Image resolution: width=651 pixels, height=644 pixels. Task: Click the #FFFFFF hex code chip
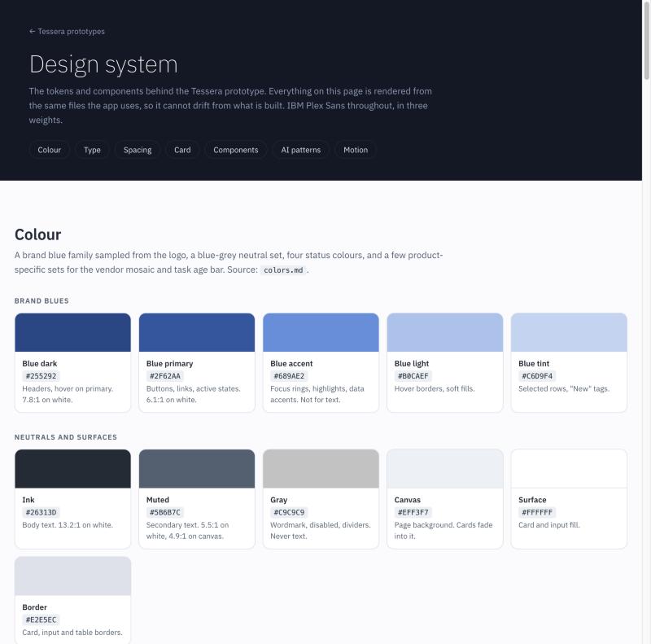click(537, 513)
